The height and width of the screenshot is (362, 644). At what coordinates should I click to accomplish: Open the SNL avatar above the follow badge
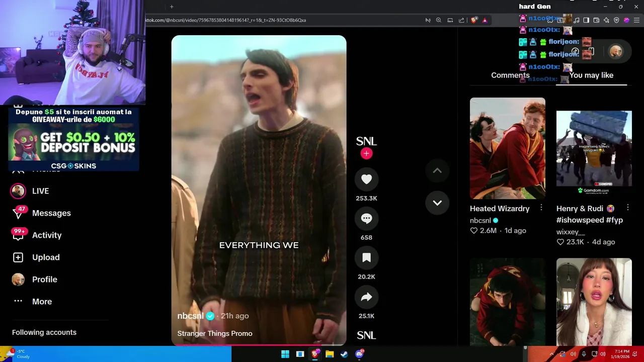pos(366,141)
